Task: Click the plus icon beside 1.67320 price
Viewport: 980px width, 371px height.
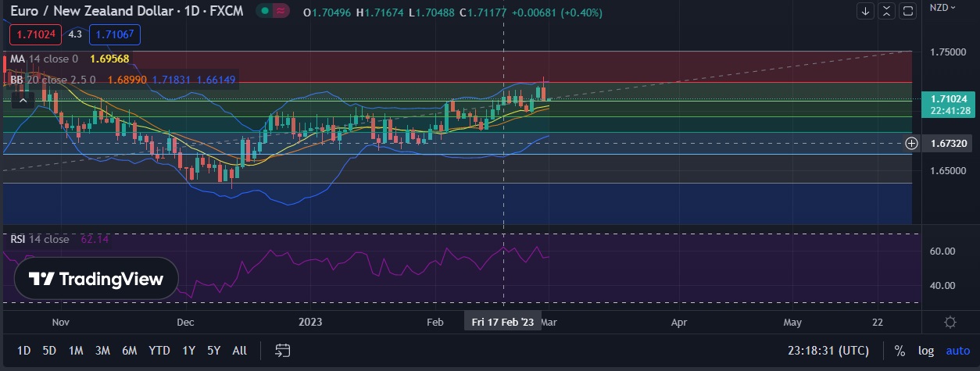Action: (x=911, y=143)
